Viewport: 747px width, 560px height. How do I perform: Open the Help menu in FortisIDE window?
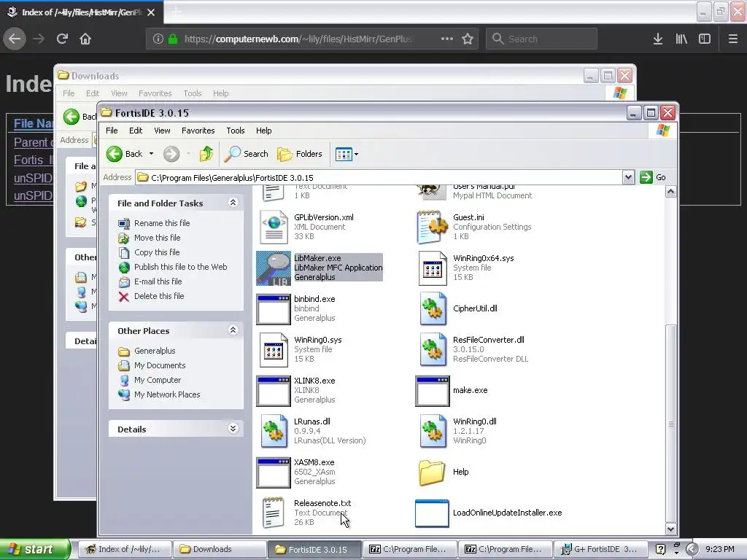(x=263, y=131)
